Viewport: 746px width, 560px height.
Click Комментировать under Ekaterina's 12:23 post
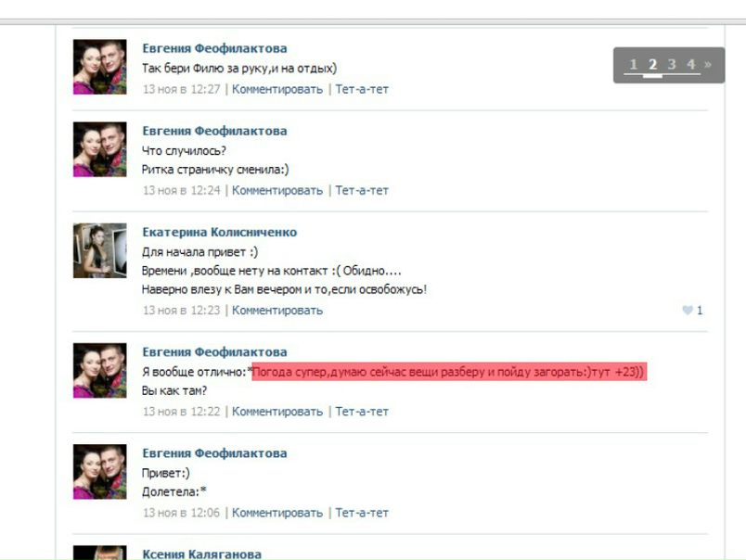(x=277, y=310)
